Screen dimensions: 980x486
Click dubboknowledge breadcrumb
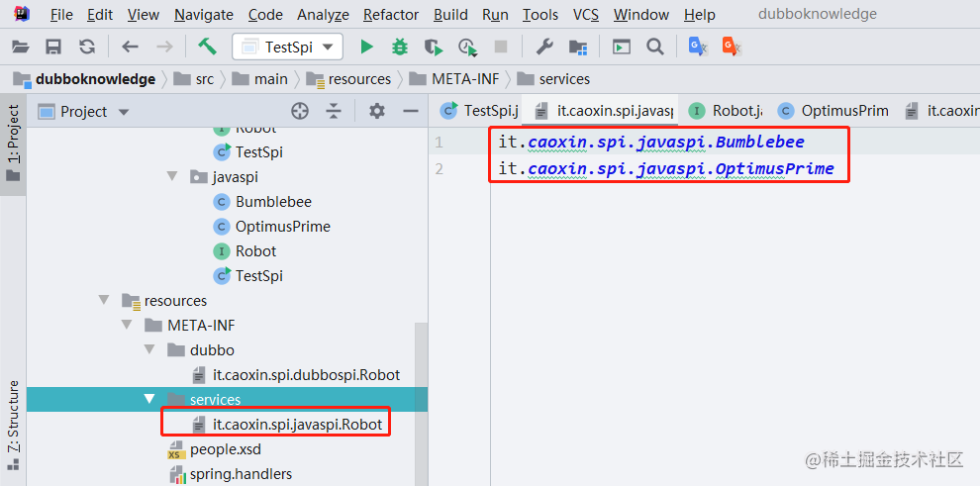point(84,79)
